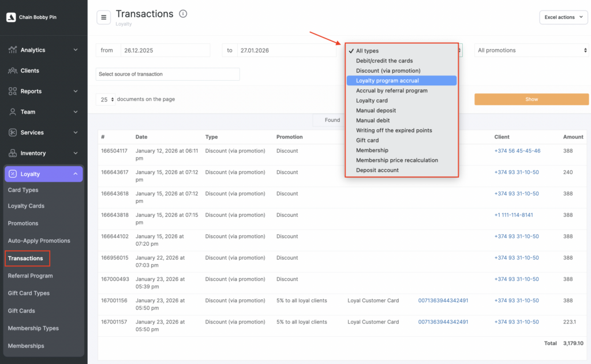Click the info icon beside Transactions title
The height and width of the screenshot is (364, 591).
click(183, 14)
